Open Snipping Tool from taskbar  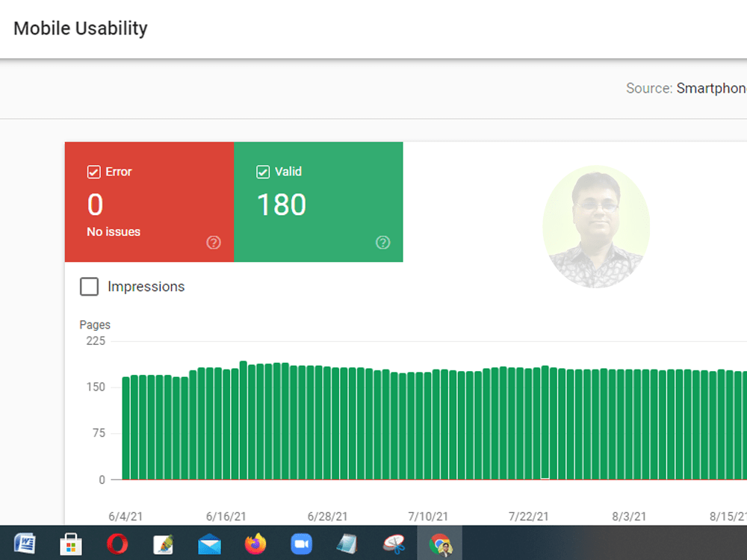coord(394,544)
